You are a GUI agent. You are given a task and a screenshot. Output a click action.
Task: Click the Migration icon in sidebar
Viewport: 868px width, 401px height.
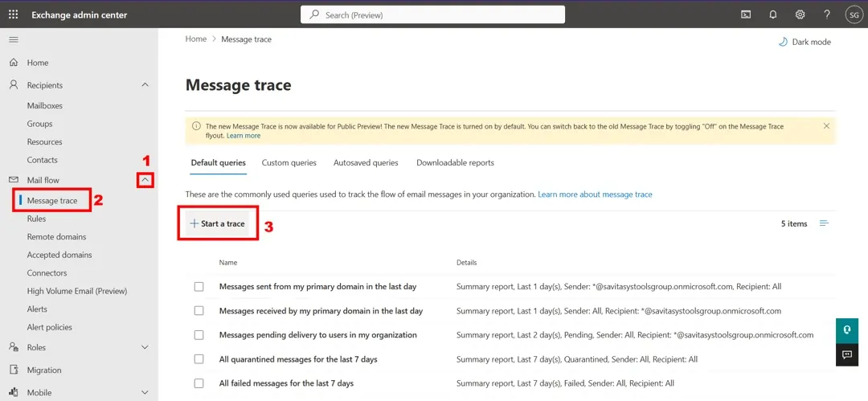coord(14,370)
